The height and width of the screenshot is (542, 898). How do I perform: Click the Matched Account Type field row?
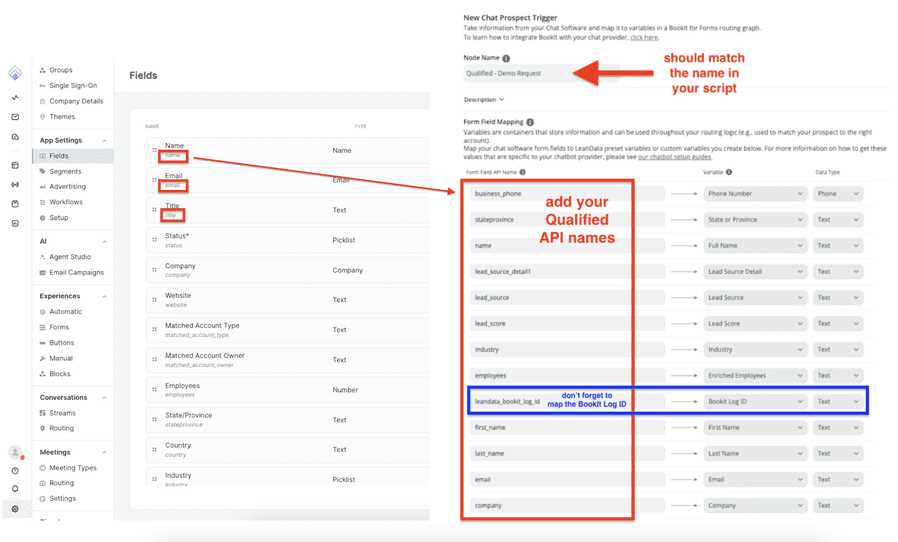(x=287, y=329)
